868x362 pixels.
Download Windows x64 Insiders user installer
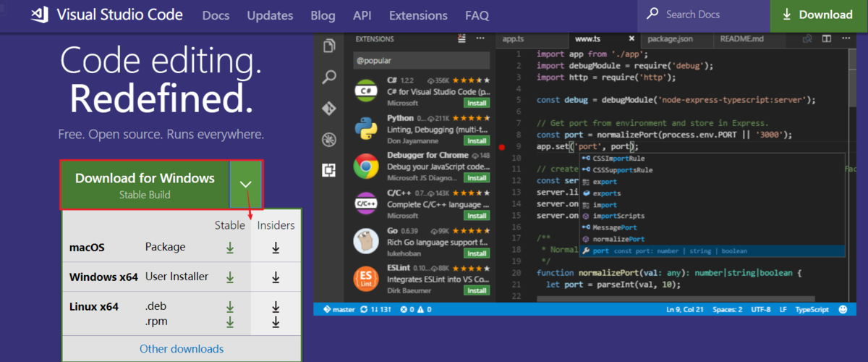276,277
